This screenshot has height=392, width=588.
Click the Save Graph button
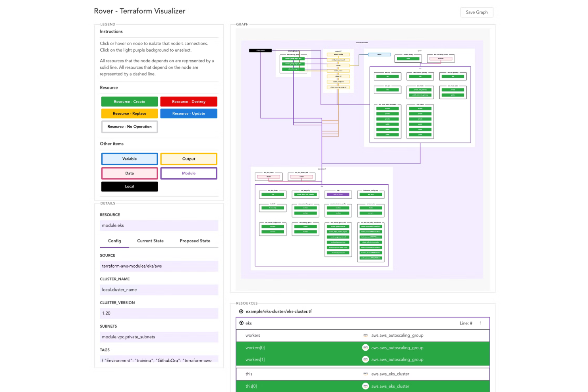click(x=476, y=12)
